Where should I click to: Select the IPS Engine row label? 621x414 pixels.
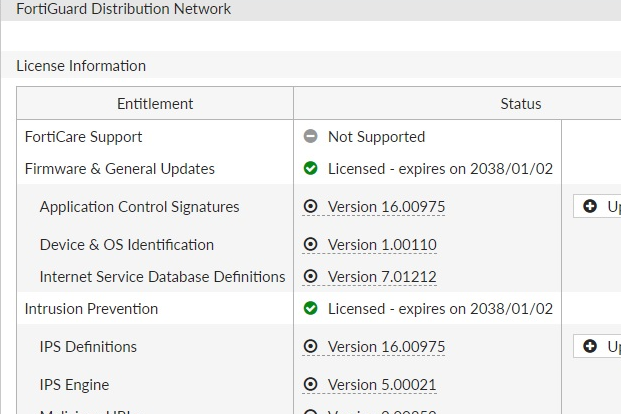(x=74, y=385)
